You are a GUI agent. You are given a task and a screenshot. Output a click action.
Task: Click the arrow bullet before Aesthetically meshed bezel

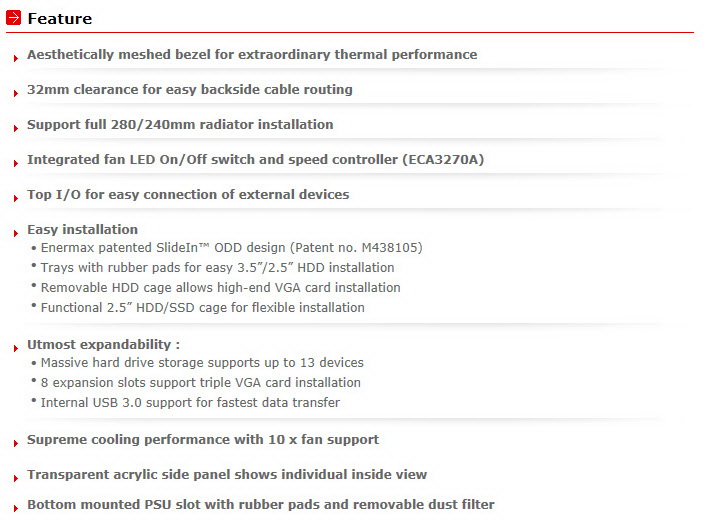coord(16,58)
